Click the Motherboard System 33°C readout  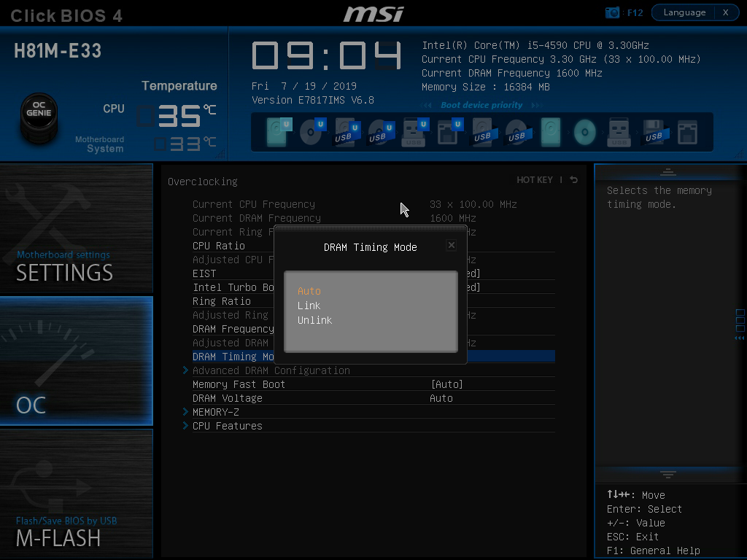[x=185, y=144]
